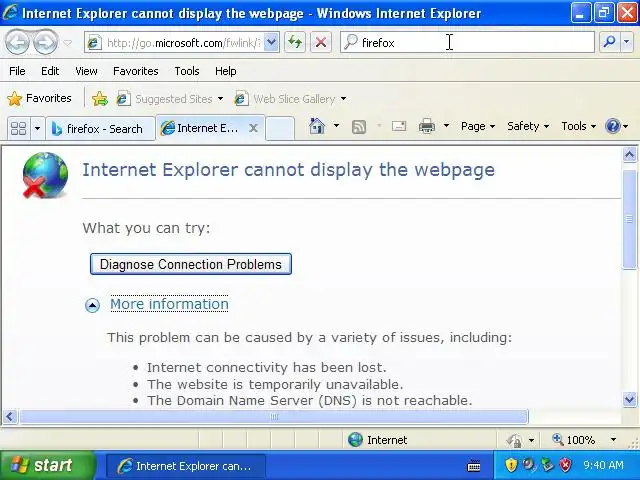Click the firefox search box
Image resolution: width=640 pixels, height=480 pixels.
click(467, 42)
